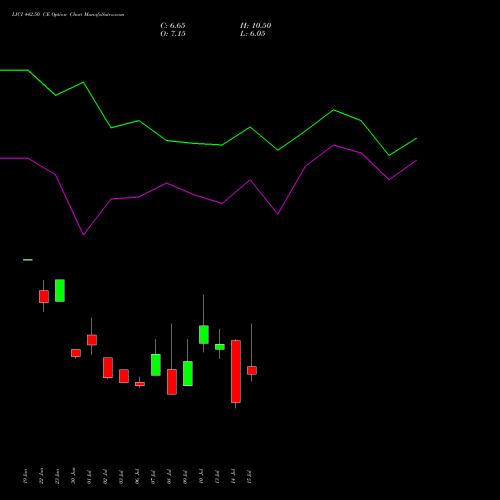Viewport: 500px width, 500px height.
Task: Click the red candlestick for 08 Jul
Action: (x=172, y=382)
